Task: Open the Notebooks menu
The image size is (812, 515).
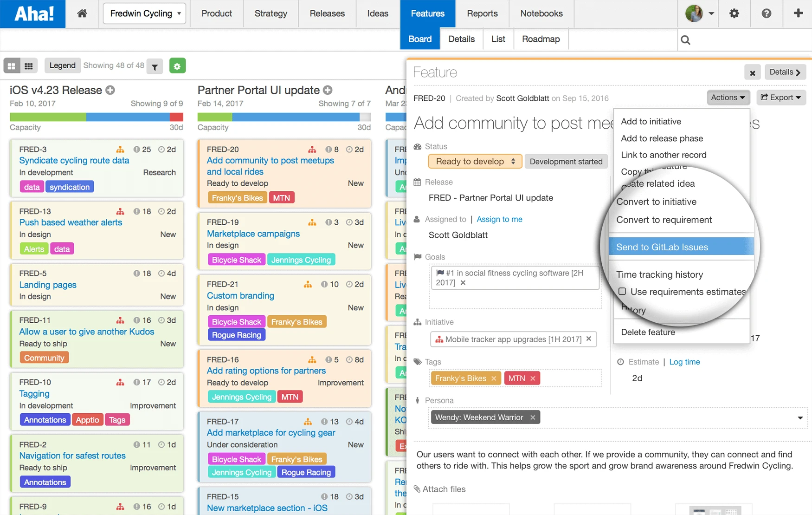Action: click(541, 13)
